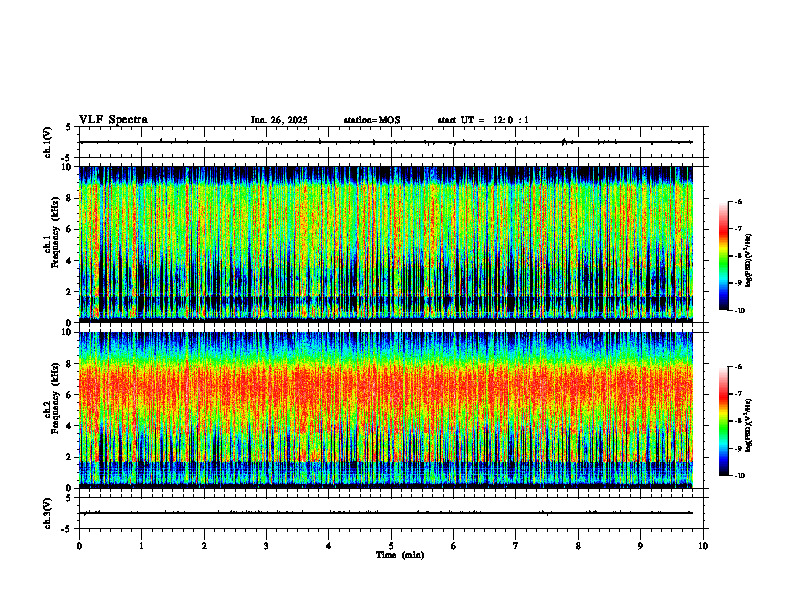Select the date "Jan. 26, 2025" header
The image size is (792, 612).
point(279,120)
